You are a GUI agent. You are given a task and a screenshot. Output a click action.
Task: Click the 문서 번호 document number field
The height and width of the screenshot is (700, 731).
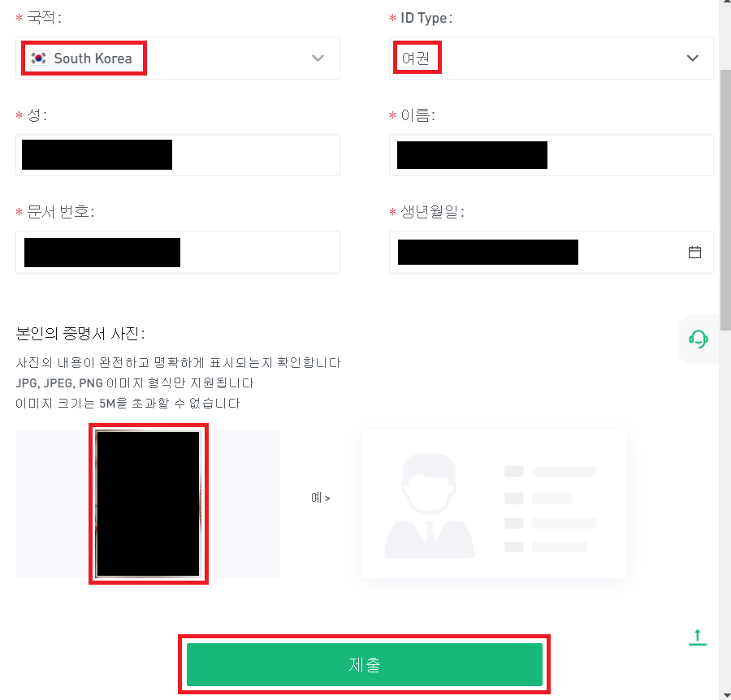(178, 252)
